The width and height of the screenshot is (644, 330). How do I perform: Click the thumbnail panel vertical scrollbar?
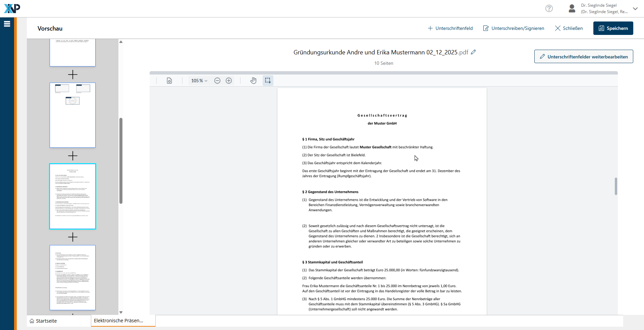click(x=121, y=160)
